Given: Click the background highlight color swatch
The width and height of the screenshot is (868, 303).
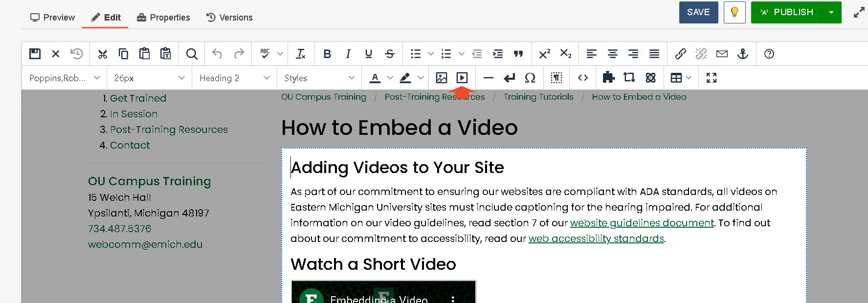Looking at the screenshot, I should 405,78.
